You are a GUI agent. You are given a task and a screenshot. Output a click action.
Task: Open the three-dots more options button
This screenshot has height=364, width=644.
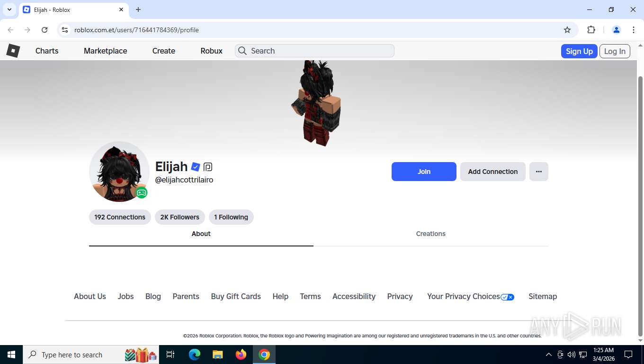(x=539, y=172)
